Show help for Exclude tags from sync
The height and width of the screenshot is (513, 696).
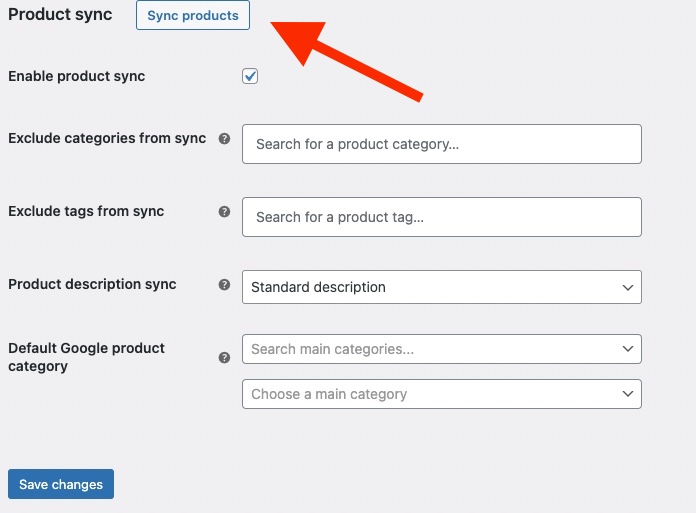[224, 212]
